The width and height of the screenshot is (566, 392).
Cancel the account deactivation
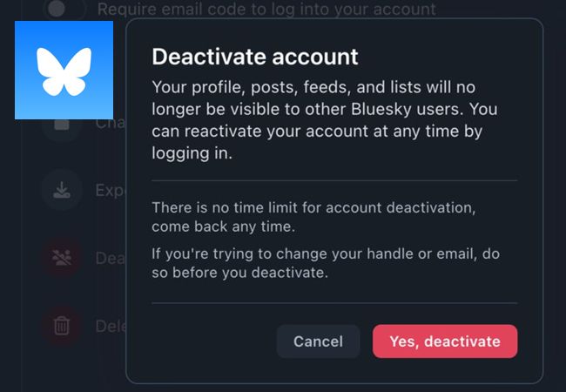pos(318,341)
